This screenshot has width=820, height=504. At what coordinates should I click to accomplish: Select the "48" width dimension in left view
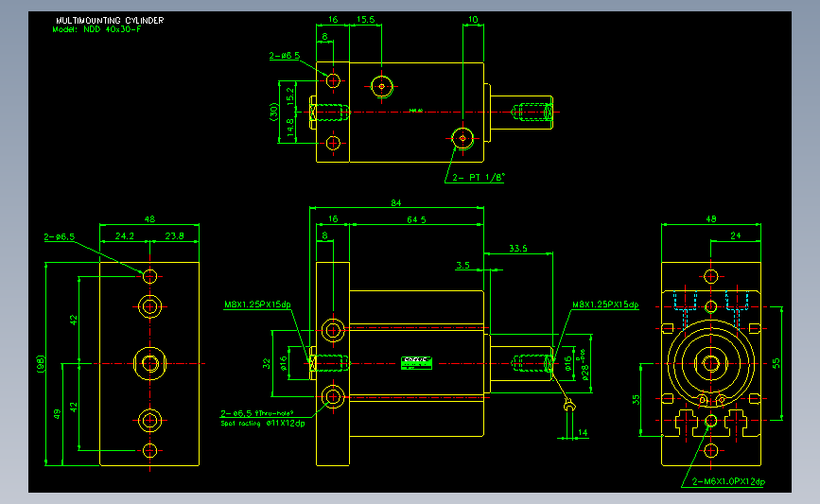coord(149,219)
